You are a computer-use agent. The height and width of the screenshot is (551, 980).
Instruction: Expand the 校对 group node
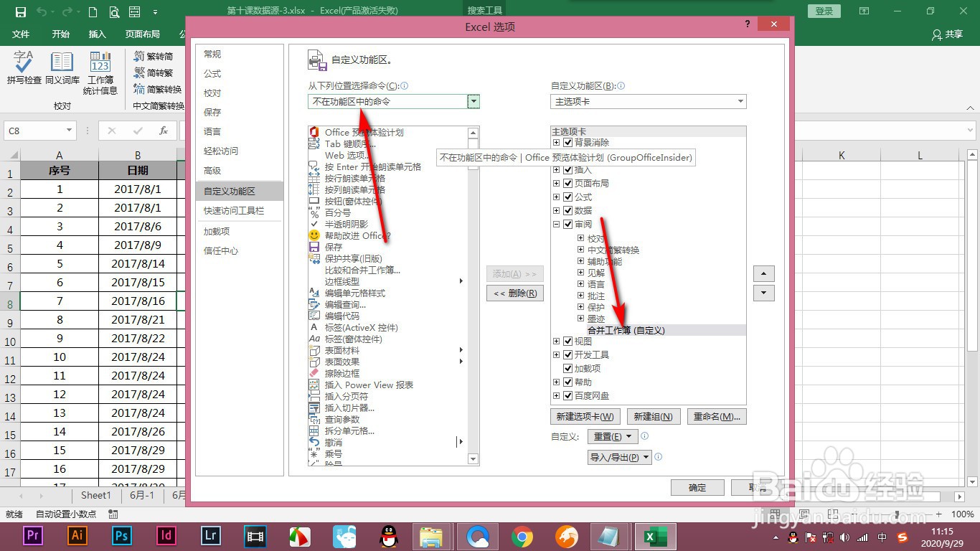pos(581,238)
